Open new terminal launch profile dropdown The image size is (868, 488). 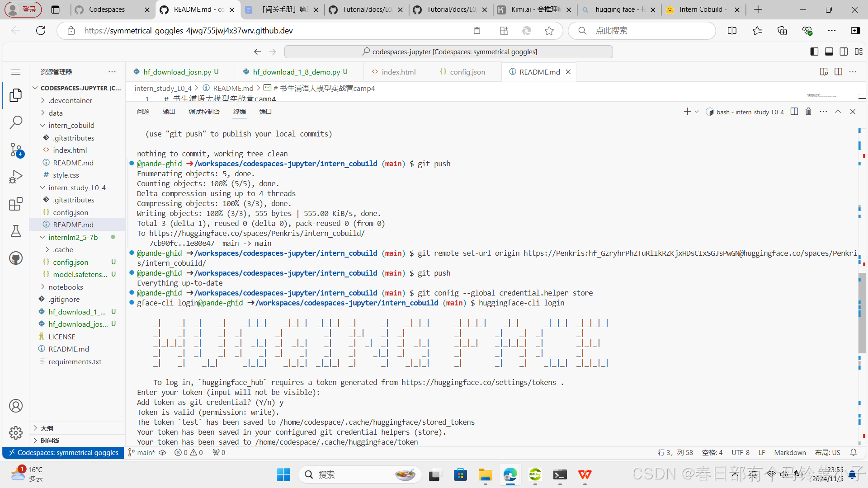coord(697,112)
